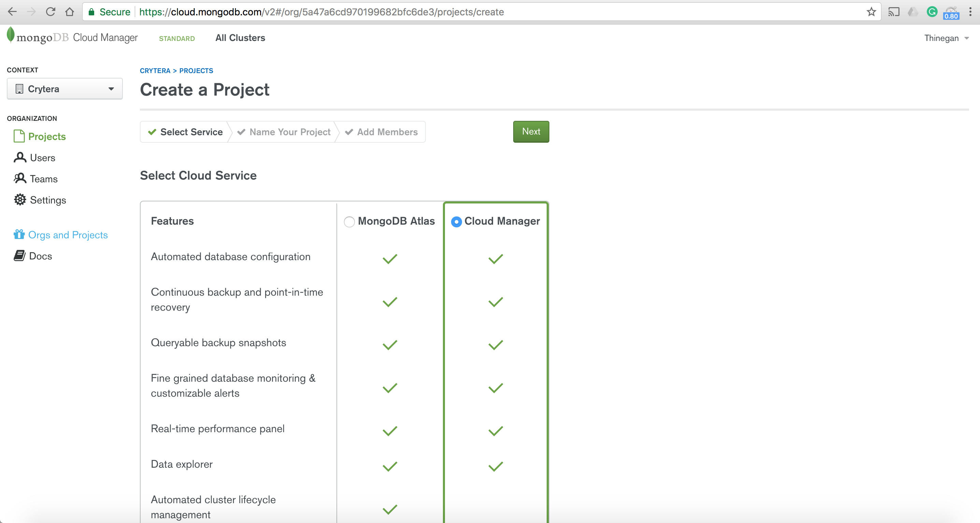Open the Thinegan user menu
Screen dimensions: 980x523
[946, 38]
